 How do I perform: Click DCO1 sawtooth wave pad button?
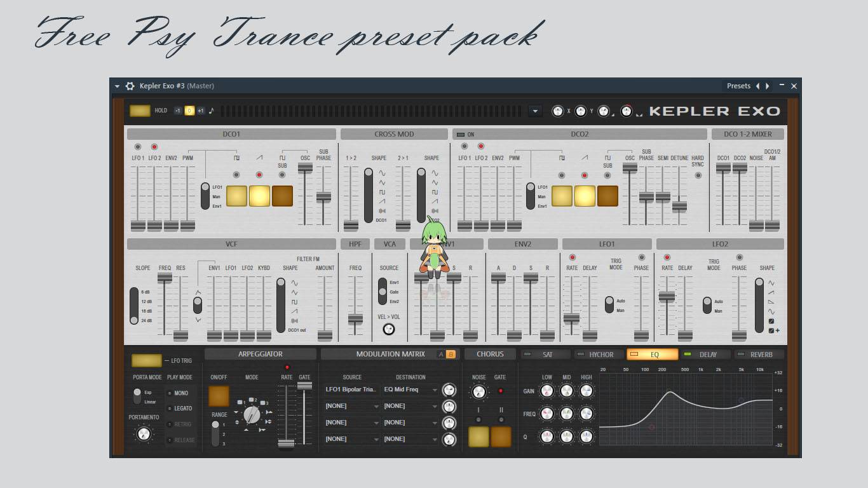coord(259,196)
